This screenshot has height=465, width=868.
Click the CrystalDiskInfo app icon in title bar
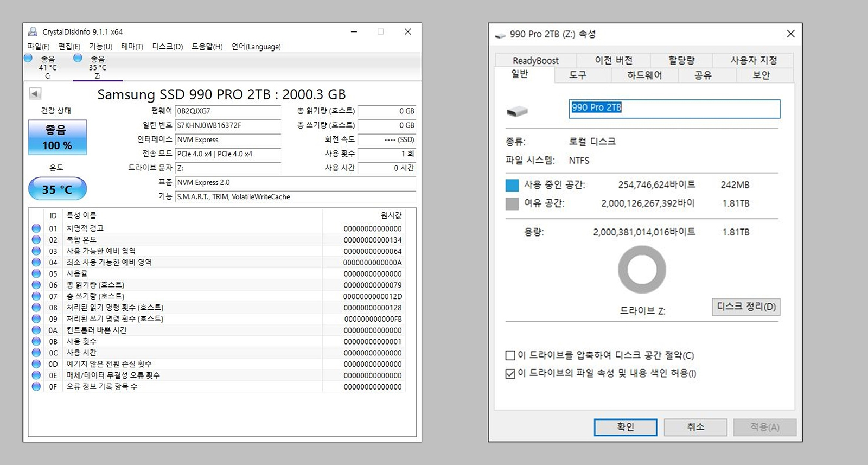coord(33,31)
